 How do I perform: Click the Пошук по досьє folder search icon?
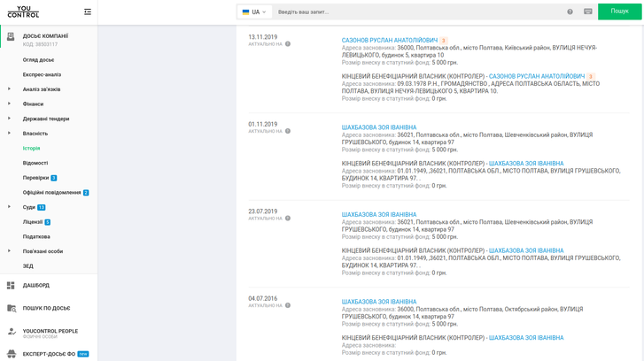click(12, 308)
